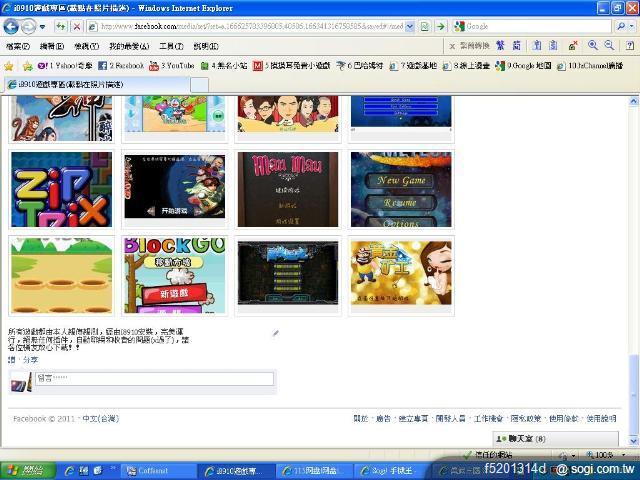Screen dimensions: 640x480
Task: Open the 6 巴哈姆特 favorites link
Action: pos(359,66)
